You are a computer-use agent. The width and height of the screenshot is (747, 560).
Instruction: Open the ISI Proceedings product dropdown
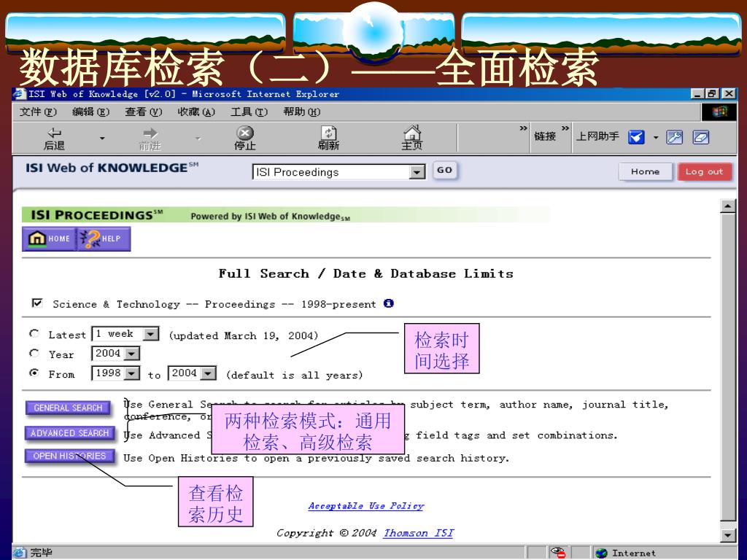point(417,172)
